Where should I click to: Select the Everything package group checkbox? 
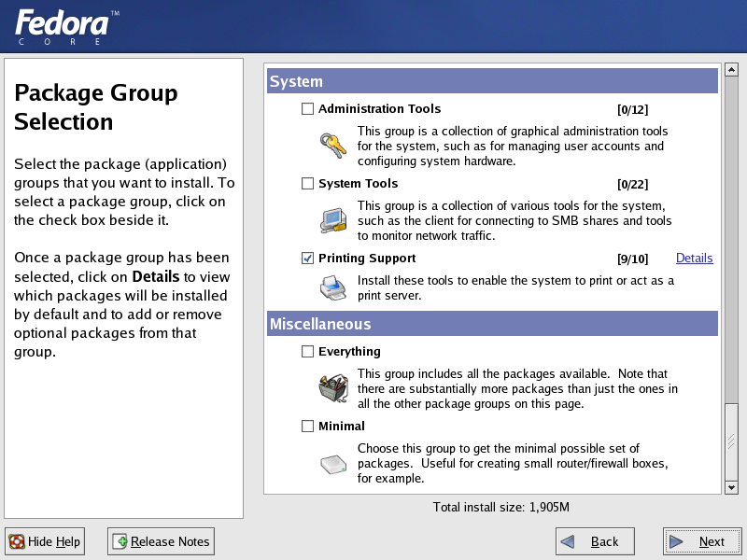(308, 352)
